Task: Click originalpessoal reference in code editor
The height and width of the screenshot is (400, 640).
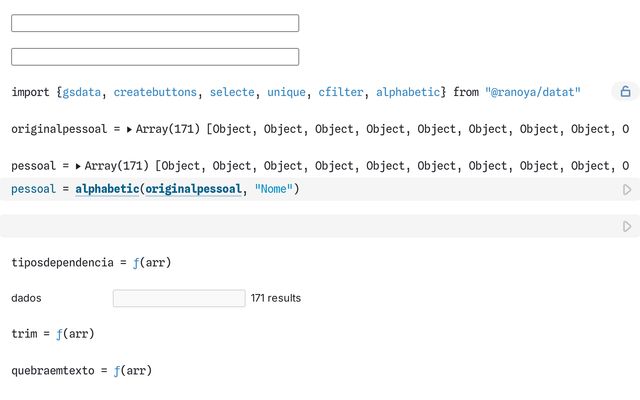Action: point(193,189)
